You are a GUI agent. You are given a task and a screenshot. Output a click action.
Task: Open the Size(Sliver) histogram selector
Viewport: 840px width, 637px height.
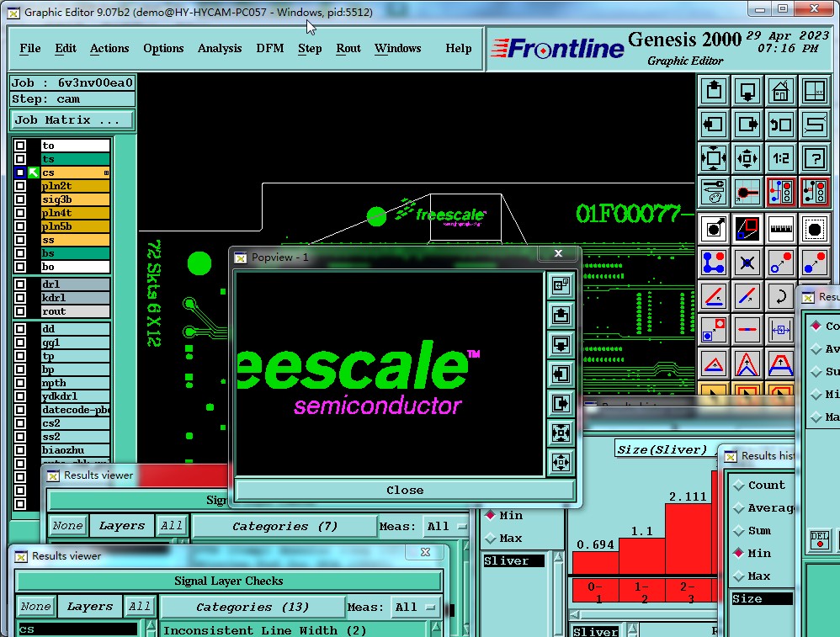tap(662, 449)
